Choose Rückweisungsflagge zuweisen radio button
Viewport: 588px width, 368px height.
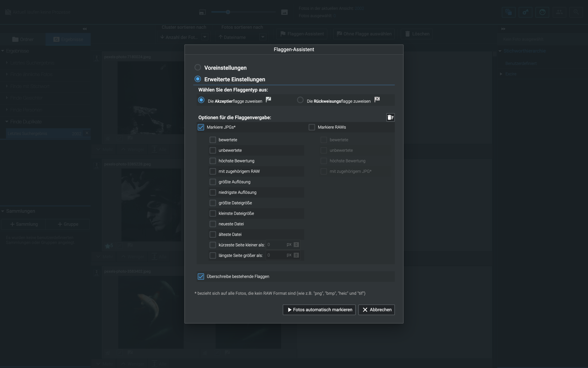[300, 100]
